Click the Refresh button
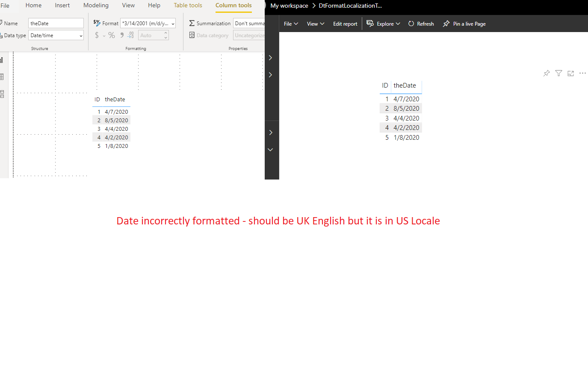 [421, 24]
